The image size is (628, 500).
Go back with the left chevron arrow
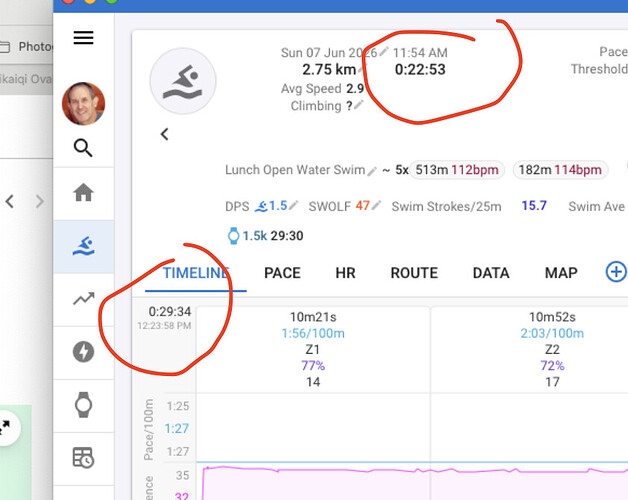164,134
